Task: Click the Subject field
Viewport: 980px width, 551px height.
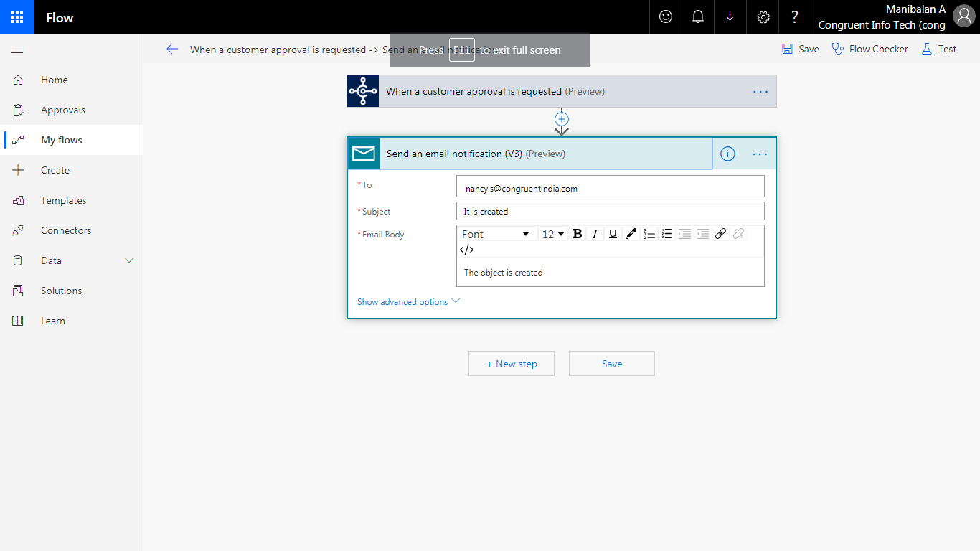Action: [x=611, y=211]
